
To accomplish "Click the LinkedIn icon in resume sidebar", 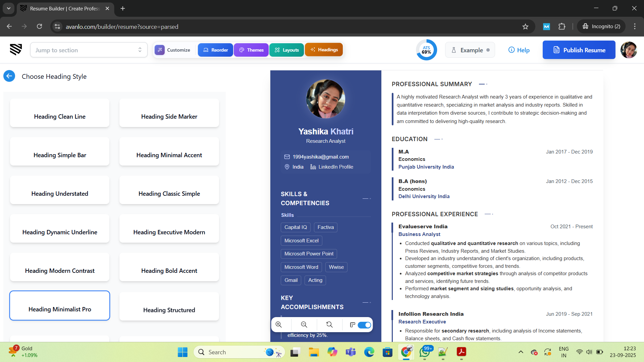I will pos(313,167).
